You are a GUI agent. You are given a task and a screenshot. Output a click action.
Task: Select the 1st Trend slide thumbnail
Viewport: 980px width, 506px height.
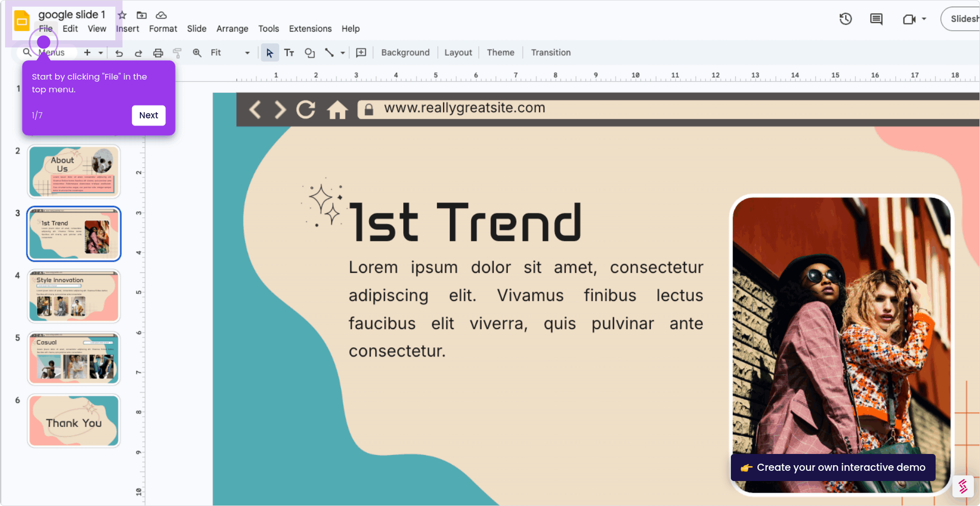coord(74,234)
